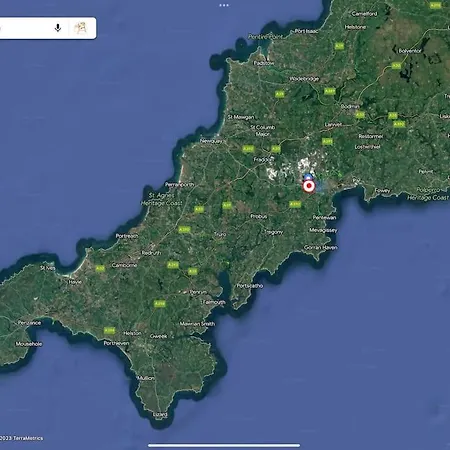Tap the road shield left of Helston
Image resolution: width=450 pixels, height=450 pixels.
[x=109, y=330]
